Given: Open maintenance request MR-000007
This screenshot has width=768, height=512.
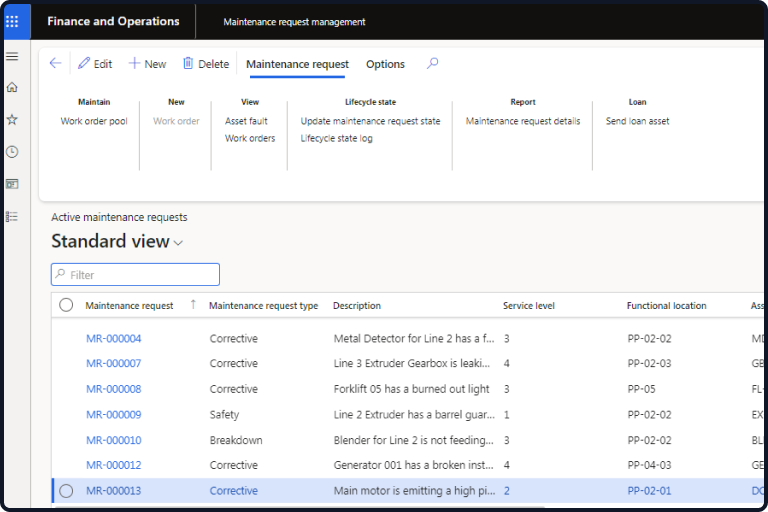Looking at the screenshot, I should (x=114, y=364).
